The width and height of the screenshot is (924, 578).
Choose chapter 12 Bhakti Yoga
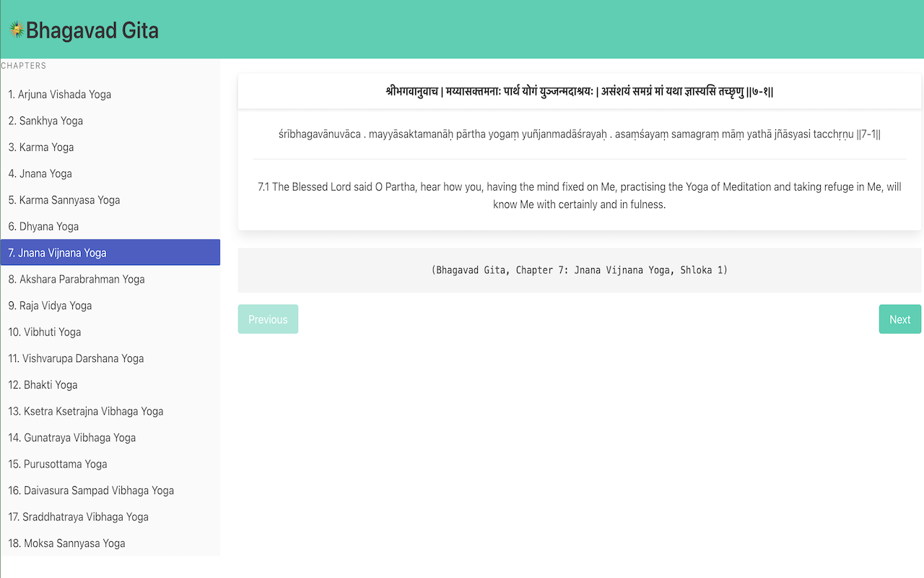click(x=110, y=384)
